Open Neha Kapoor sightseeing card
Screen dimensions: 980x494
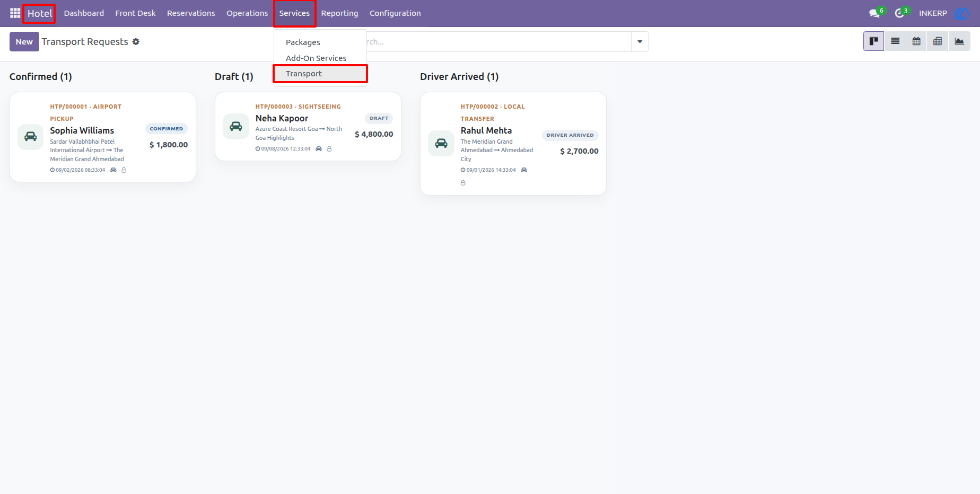308,127
